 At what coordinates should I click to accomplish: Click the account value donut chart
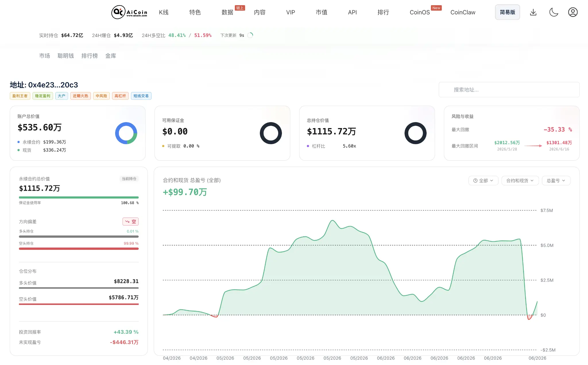pos(126,133)
